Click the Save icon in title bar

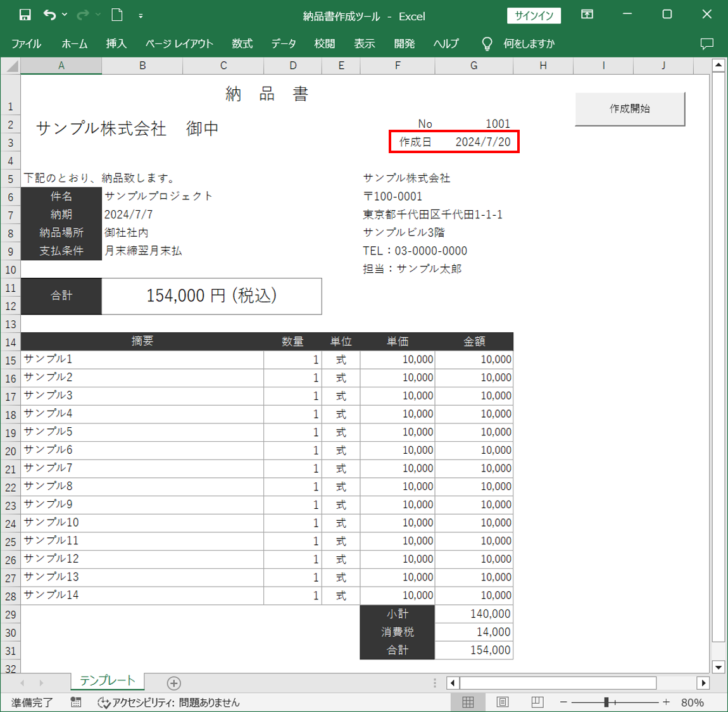(x=25, y=15)
